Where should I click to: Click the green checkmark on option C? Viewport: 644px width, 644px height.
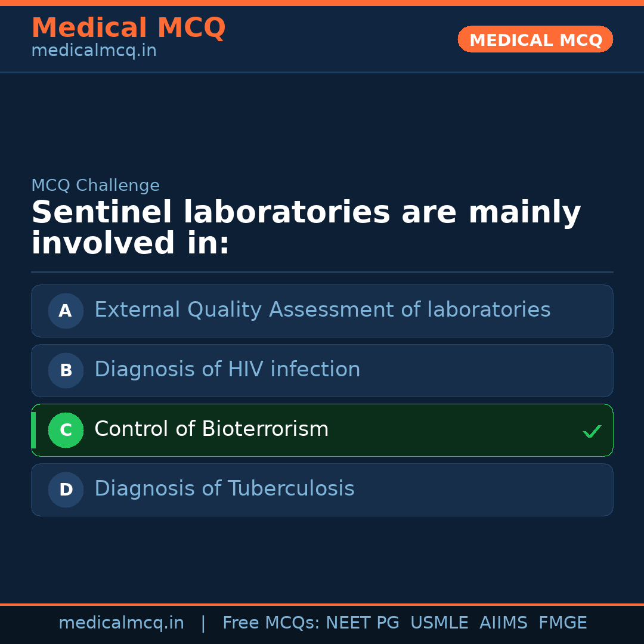pyautogui.click(x=592, y=431)
